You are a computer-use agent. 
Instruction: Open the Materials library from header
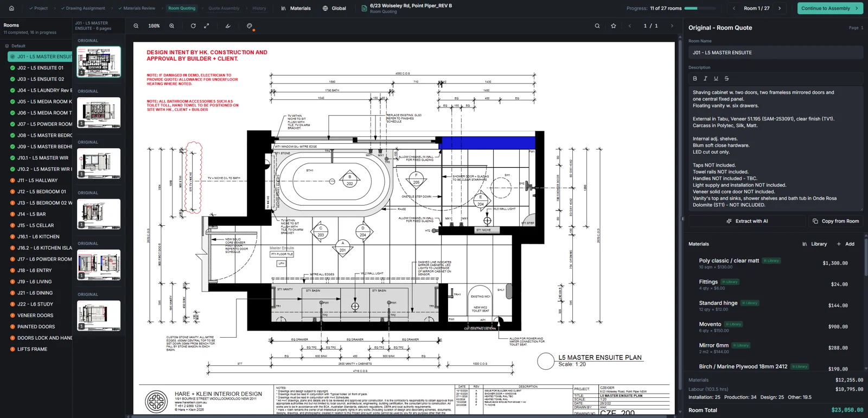tap(296, 8)
